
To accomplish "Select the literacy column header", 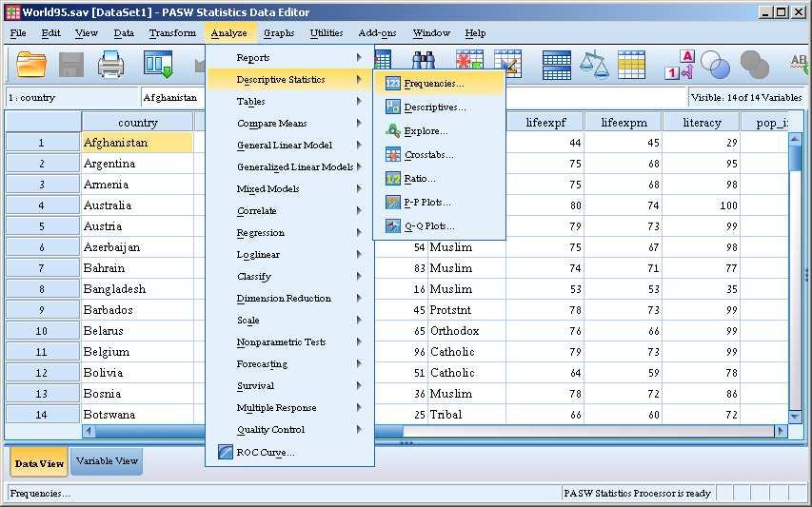I will 702,123.
